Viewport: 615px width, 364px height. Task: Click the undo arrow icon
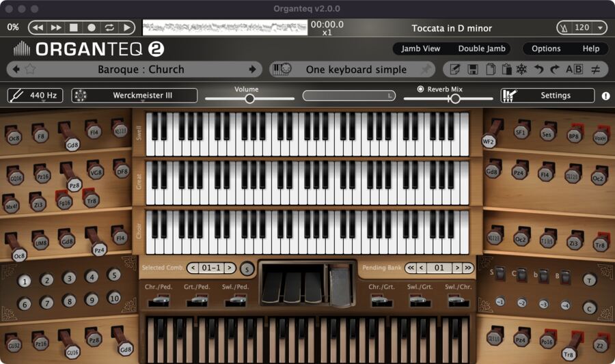[x=538, y=69]
